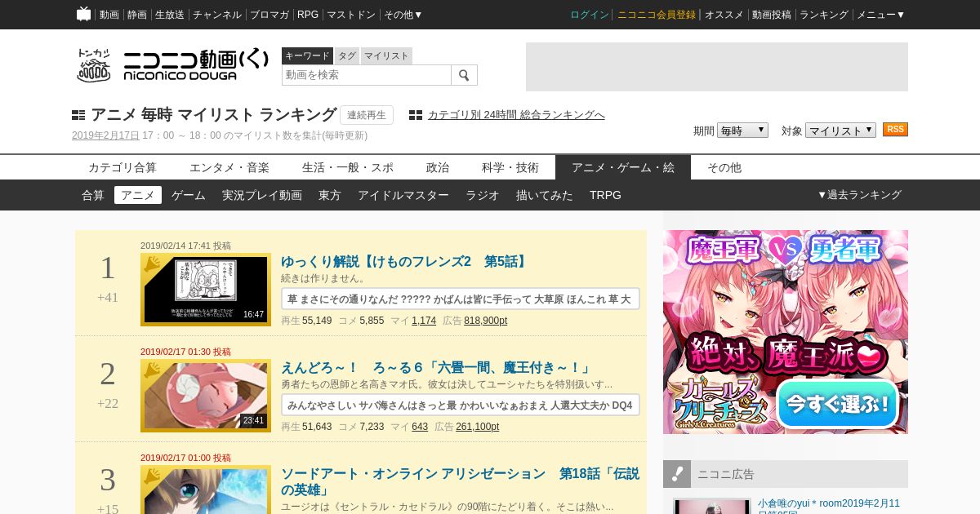Screen dimensions: 980x514
Task: Click the 広告 818,900pt link
Action: pyautogui.click(x=485, y=321)
